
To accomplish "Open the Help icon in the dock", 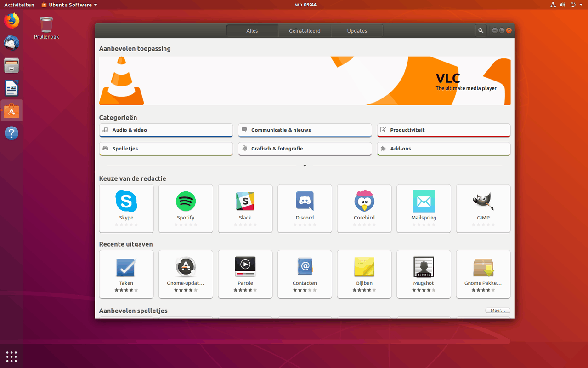I will 11,133.
